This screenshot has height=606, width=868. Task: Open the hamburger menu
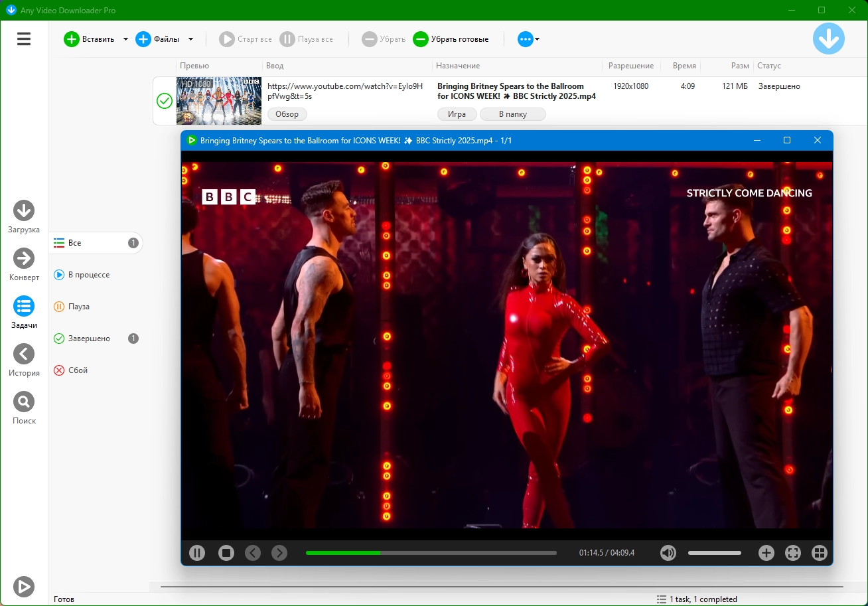pyautogui.click(x=24, y=39)
